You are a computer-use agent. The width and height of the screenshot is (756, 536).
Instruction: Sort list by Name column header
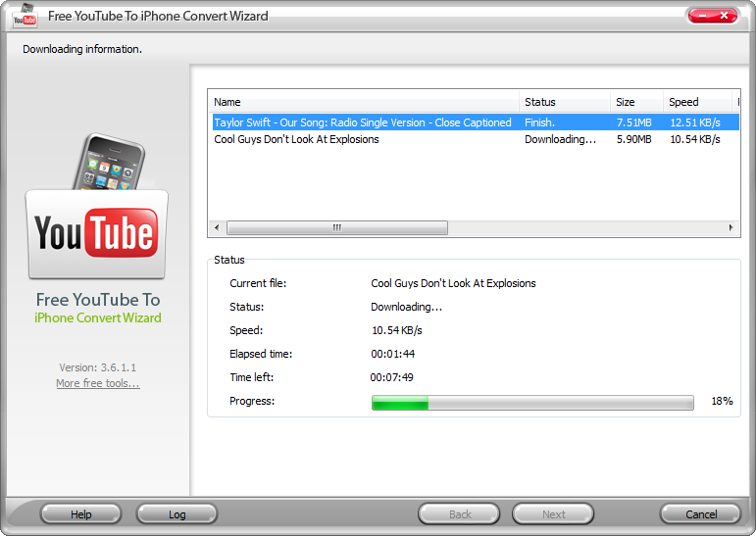[x=365, y=102]
